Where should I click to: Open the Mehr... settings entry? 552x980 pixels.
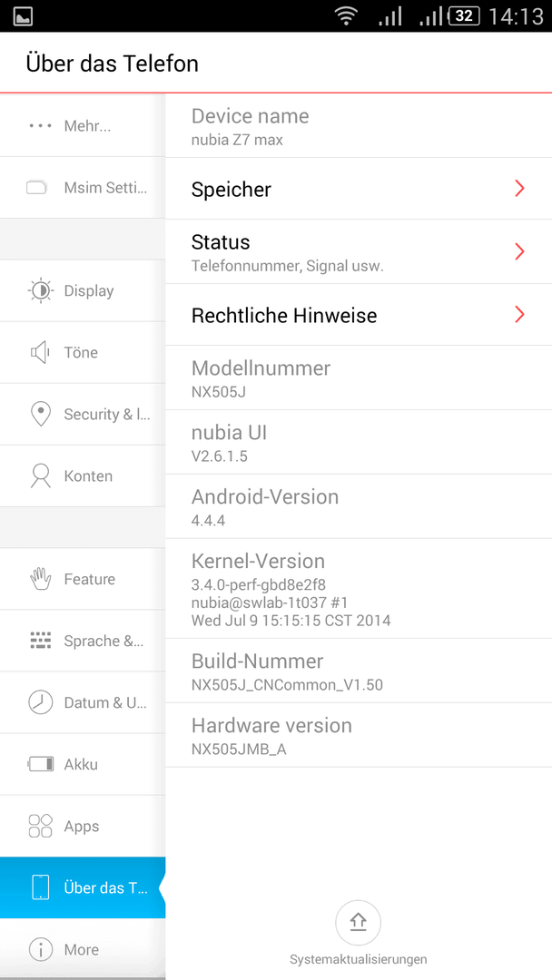click(83, 126)
